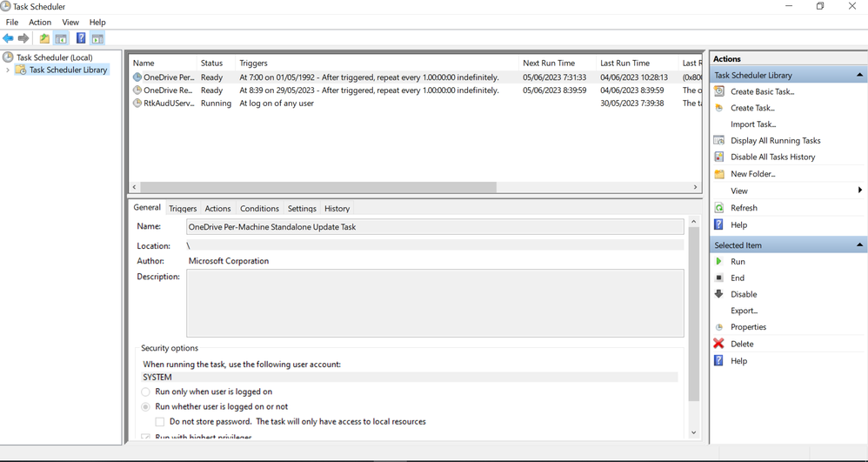Image resolution: width=868 pixels, height=462 pixels.
Task: Select the OneDrive Re... task row
Action: pyautogui.click(x=416, y=90)
